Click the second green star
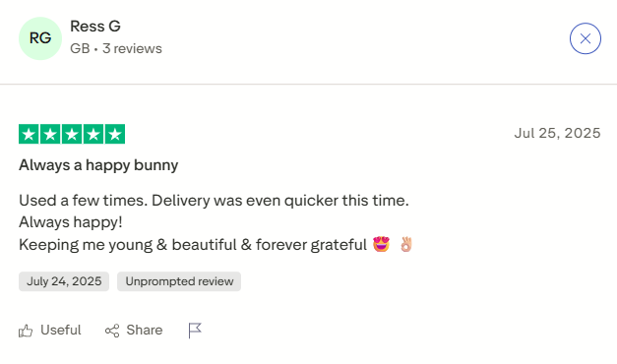The image size is (617, 364). [50, 134]
